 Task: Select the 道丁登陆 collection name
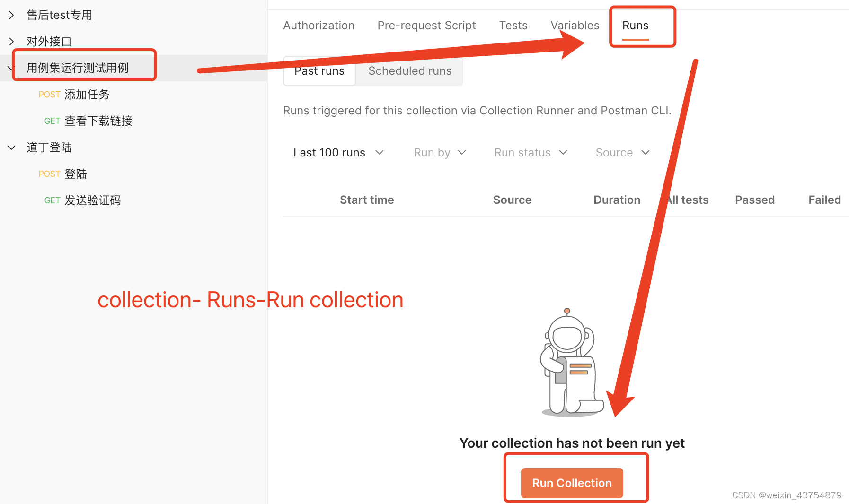pos(49,148)
